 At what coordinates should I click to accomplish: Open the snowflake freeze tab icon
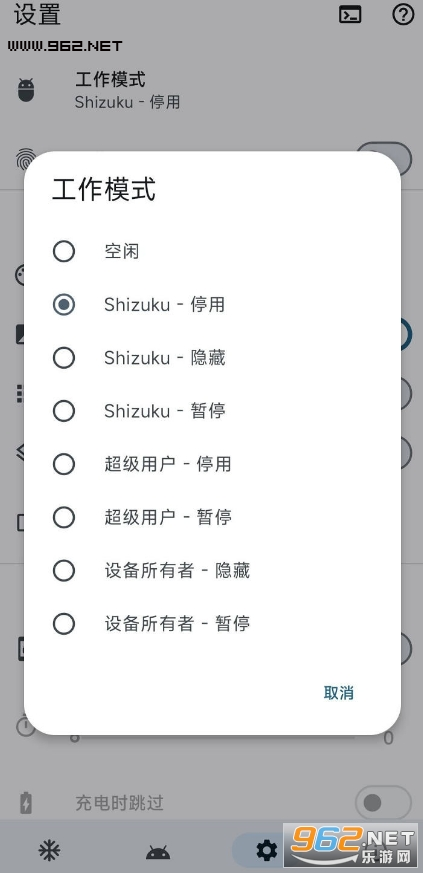tap(49, 850)
